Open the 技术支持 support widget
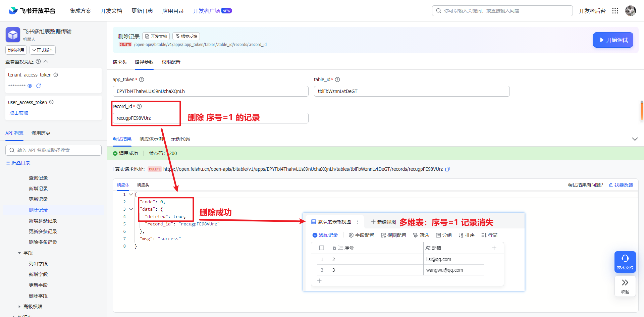This screenshot has width=644, height=317. [x=625, y=262]
